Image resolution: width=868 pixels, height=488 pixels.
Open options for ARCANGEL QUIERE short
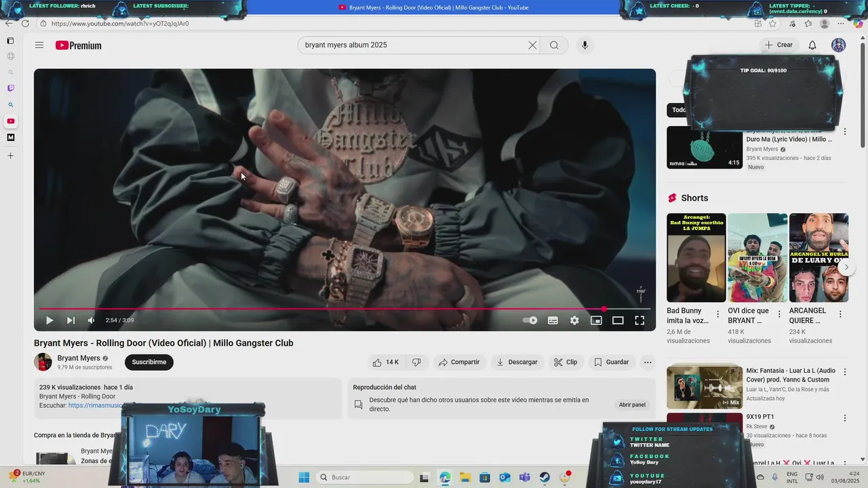pyautogui.click(x=840, y=314)
